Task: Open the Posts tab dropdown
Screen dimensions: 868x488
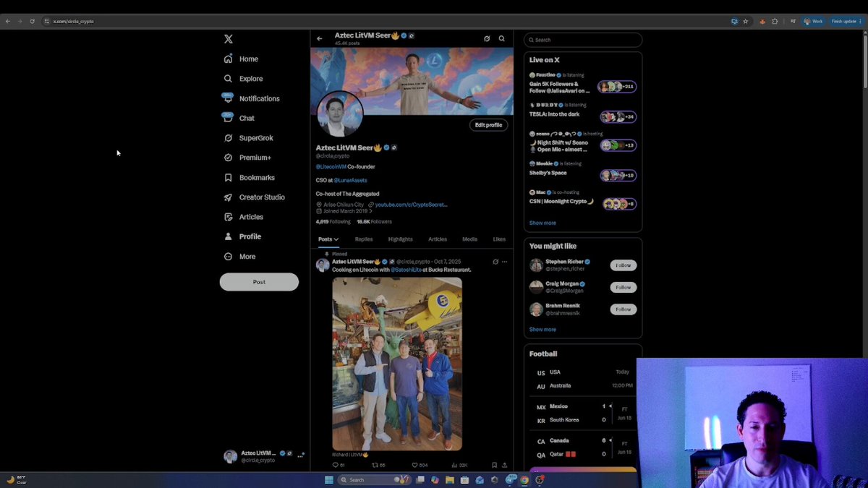Action: click(328, 239)
